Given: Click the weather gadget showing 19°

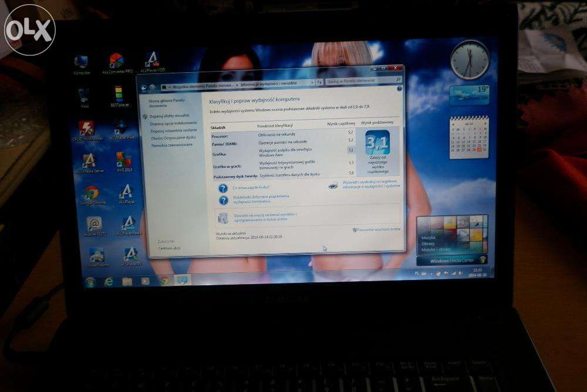Looking at the screenshot, I should click(x=470, y=95).
